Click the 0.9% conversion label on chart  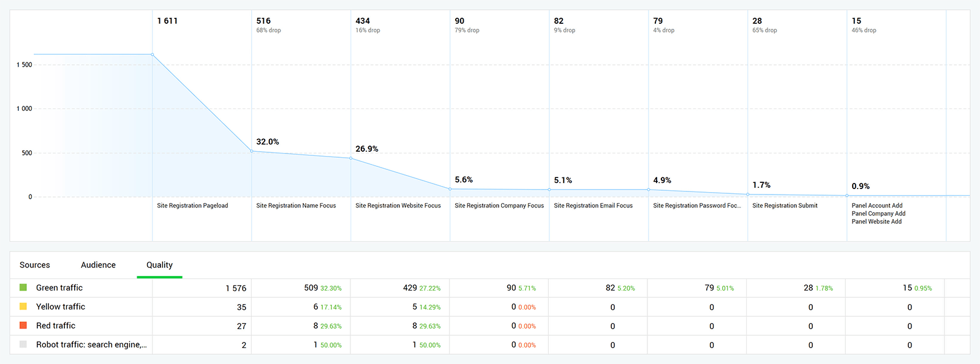861,186
